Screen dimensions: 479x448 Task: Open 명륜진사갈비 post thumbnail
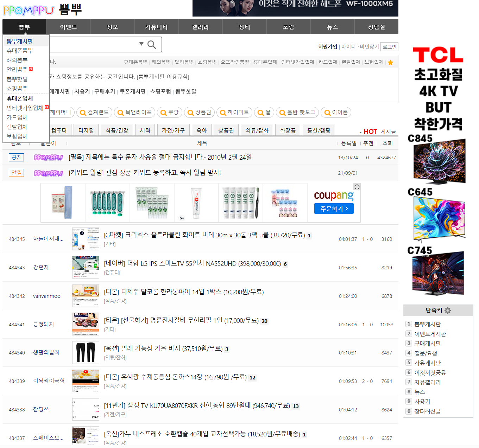tap(86, 324)
